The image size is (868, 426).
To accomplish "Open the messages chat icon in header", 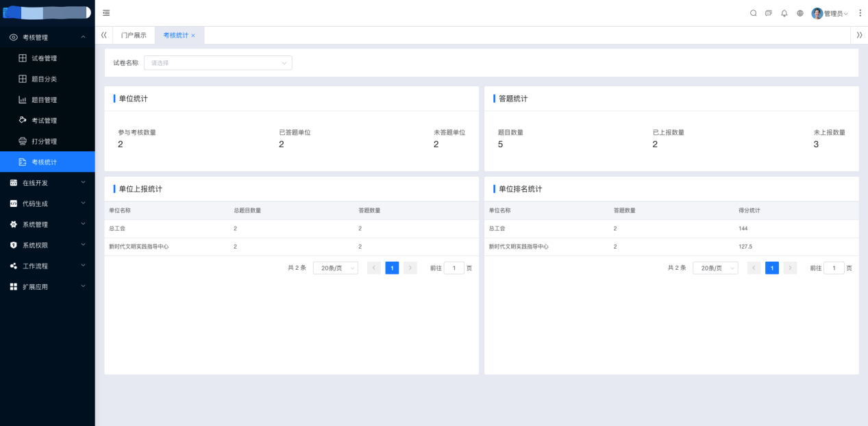I will (x=769, y=13).
